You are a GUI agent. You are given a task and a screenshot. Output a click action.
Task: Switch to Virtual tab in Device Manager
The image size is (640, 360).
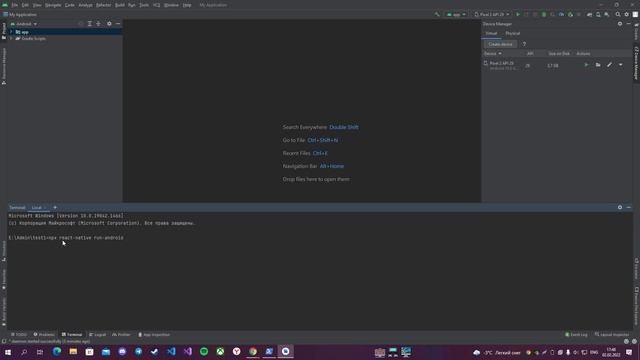(x=491, y=33)
